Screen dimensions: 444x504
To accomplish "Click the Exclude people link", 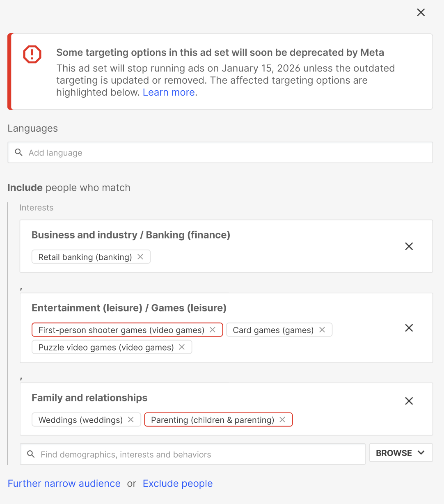I will click(178, 483).
